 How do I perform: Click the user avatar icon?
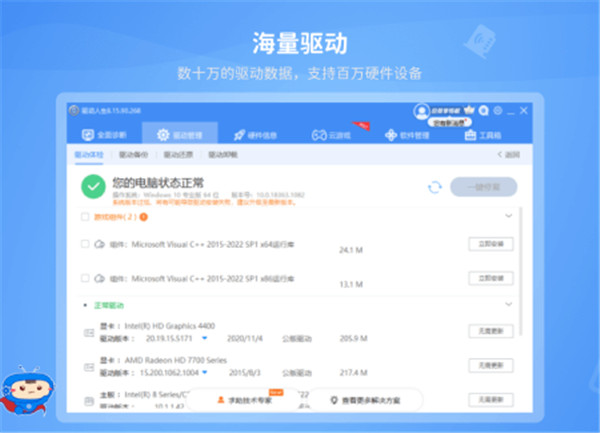point(421,111)
